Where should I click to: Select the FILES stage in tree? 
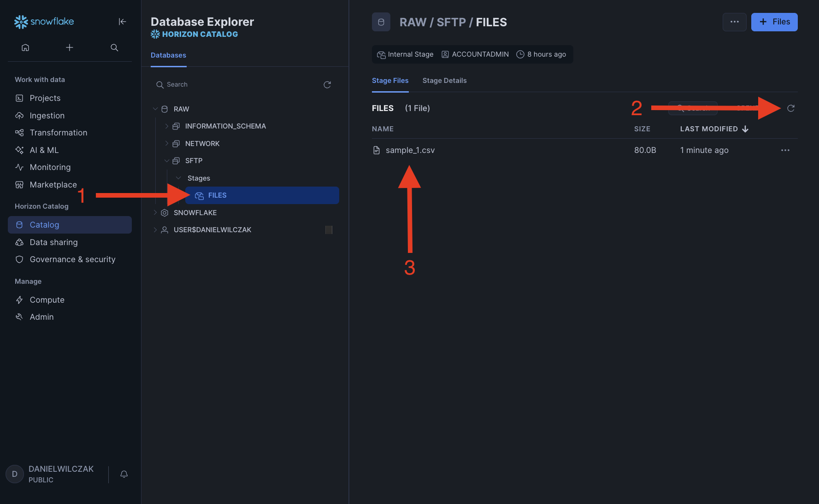pyautogui.click(x=217, y=195)
